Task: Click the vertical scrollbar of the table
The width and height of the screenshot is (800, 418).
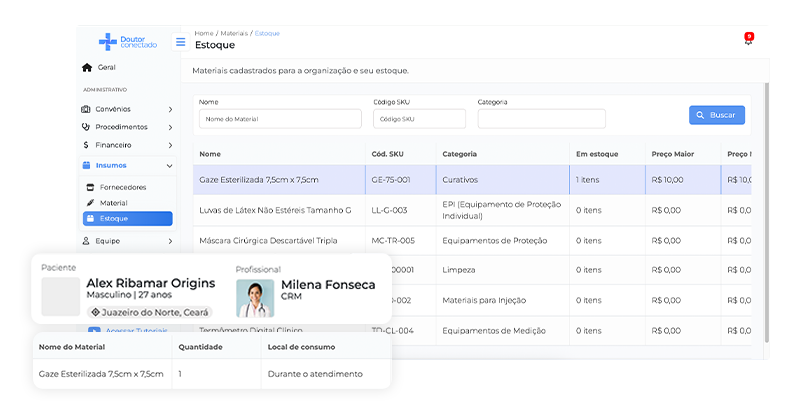Action: click(x=766, y=212)
